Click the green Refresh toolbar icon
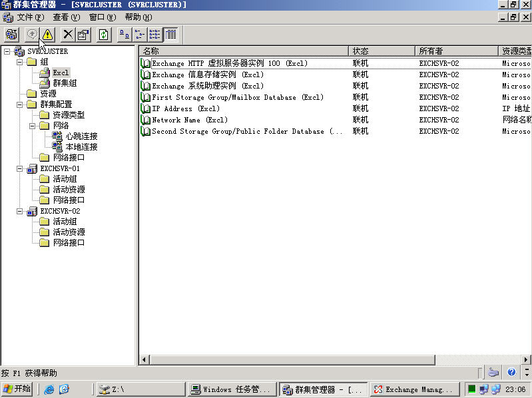Screen dimensions: 532x398 point(104,35)
